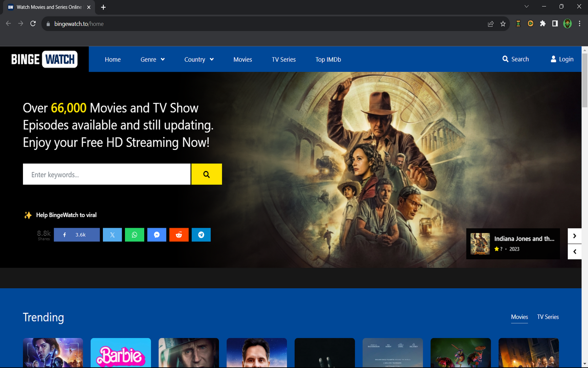This screenshot has height=368, width=588.
Task: Open the Movies menu item
Action: coord(243,59)
